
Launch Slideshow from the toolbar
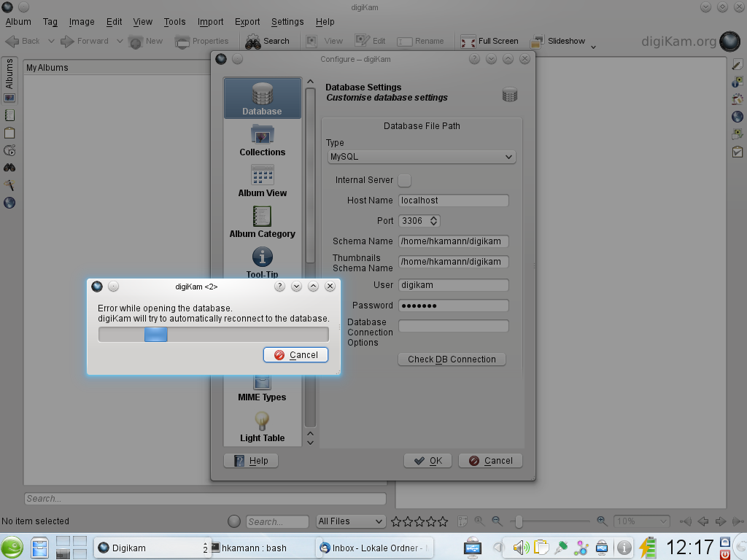pyautogui.click(x=559, y=41)
